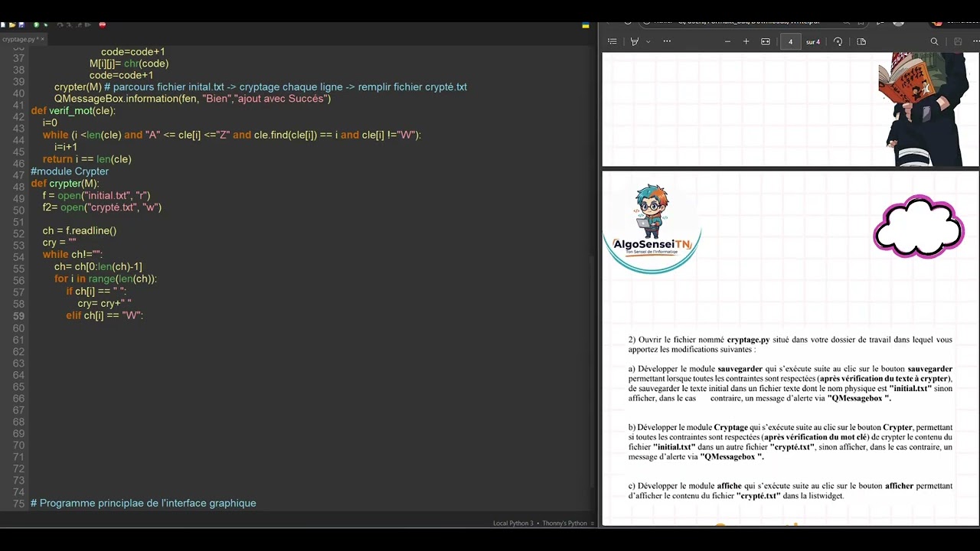Click the 'Programme principlae de l'interface graphique' comment
980x551 pixels.
(143, 504)
